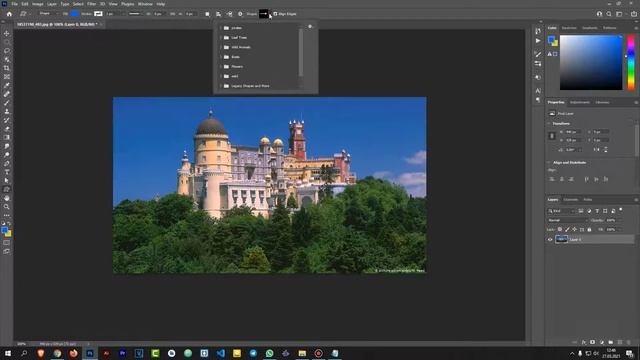The image size is (640, 360).
Task: Open the blend mode Normal dropdown
Action: 567,220
